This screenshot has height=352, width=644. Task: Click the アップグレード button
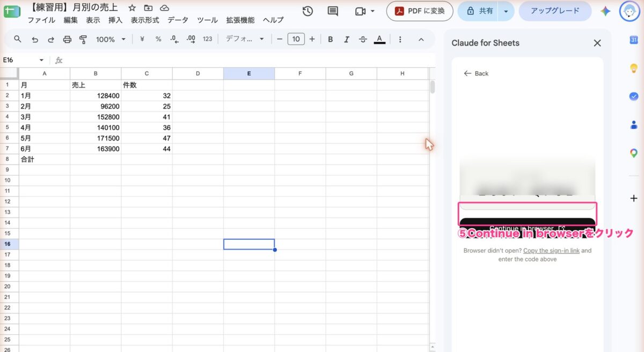(555, 11)
